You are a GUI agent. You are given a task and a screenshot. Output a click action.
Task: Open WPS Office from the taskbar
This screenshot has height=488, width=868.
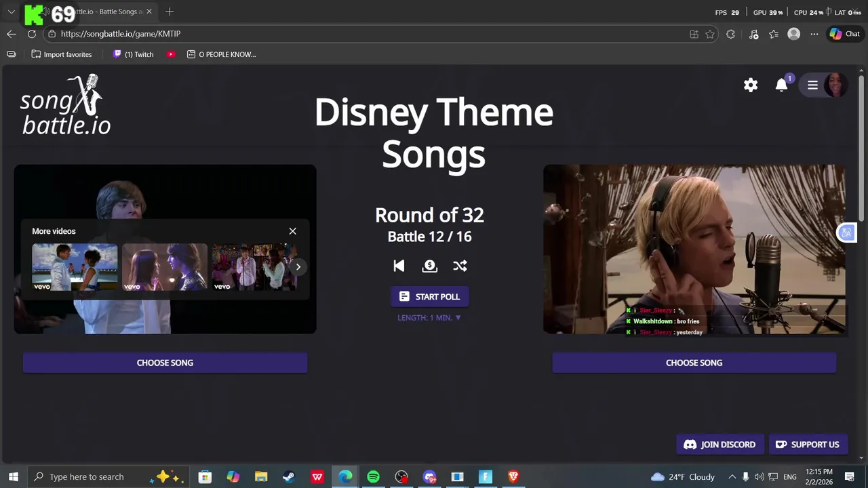[317, 476]
